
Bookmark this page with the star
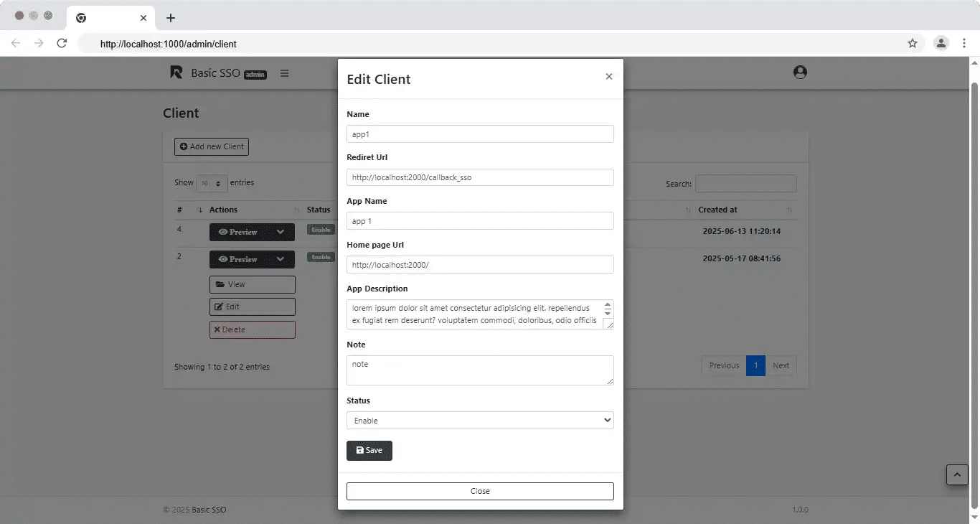coord(913,43)
